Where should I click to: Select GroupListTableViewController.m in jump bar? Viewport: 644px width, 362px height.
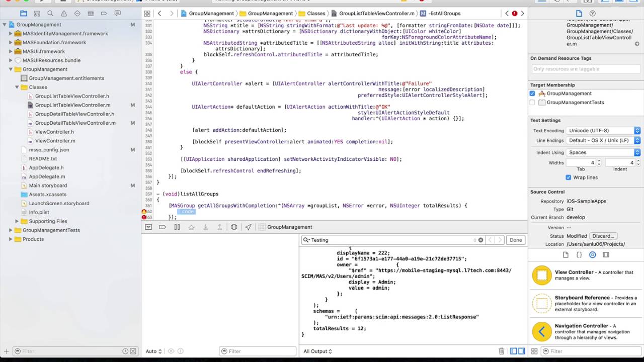coord(373,14)
